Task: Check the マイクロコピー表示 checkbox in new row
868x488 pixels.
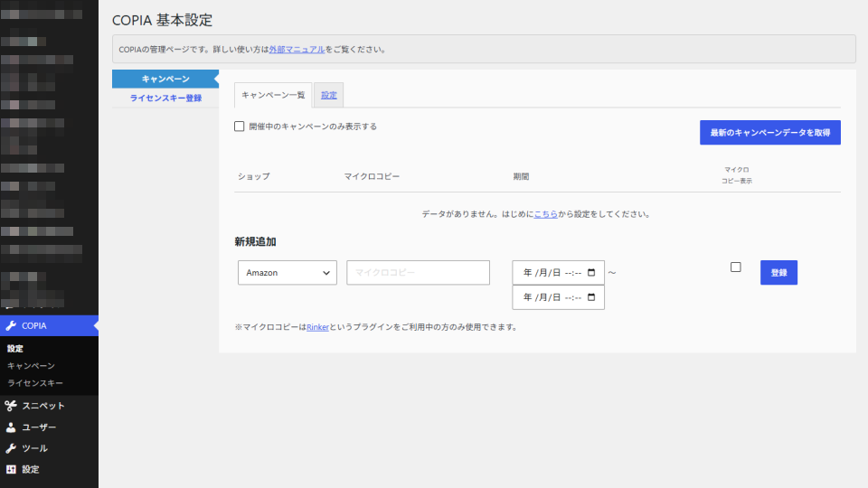Action: point(736,267)
